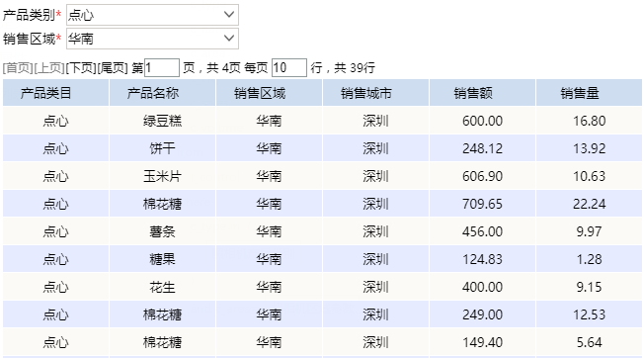The image size is (644, 358).
Task: Click sales volume 22.24 cell
Action: pos(589,204)
